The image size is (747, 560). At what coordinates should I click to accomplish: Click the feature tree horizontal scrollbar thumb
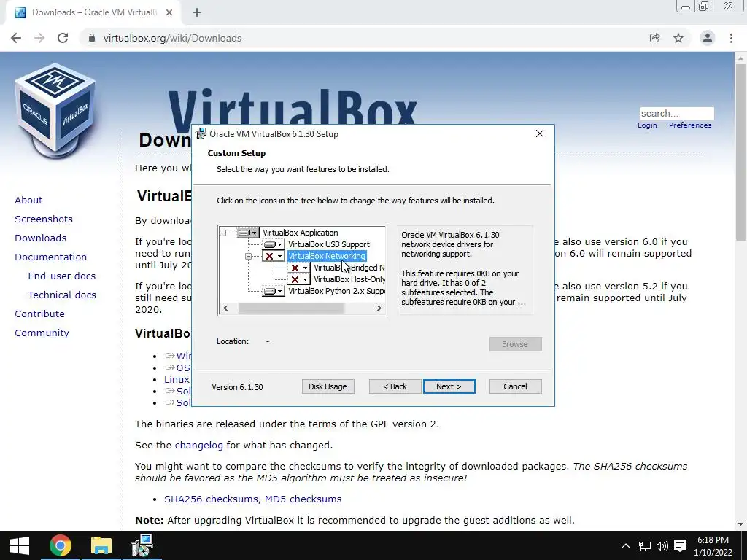290,308
